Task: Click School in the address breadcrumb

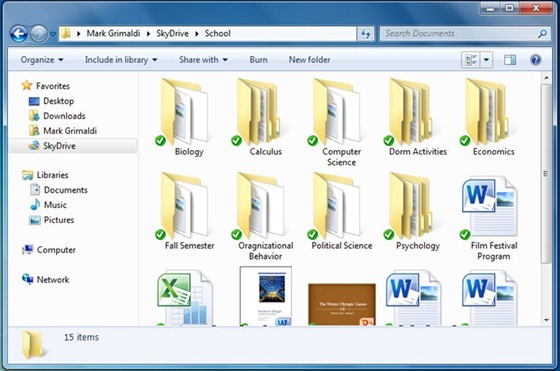Action: point(218,34)
